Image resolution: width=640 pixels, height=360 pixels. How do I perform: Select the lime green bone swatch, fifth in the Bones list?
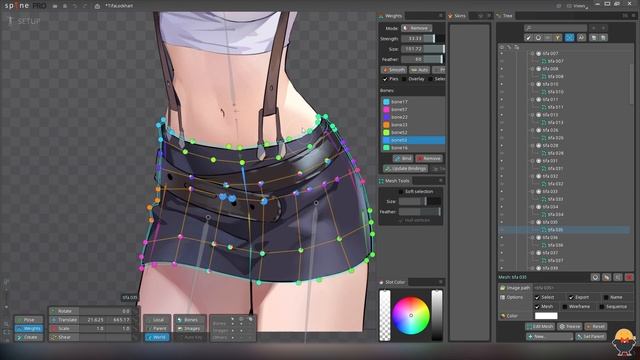(x=386, y=133)
